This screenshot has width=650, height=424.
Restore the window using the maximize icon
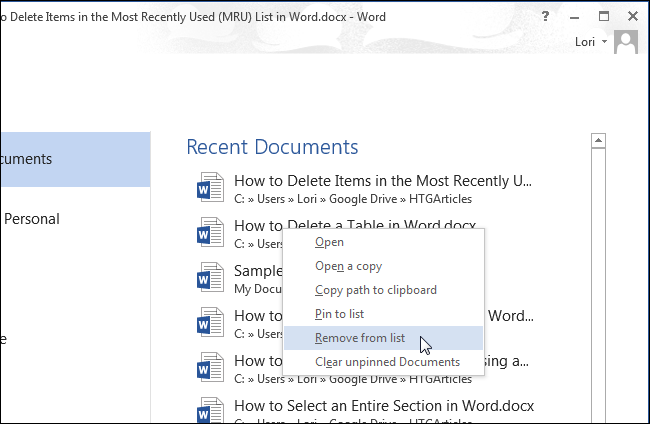[604, 17]
